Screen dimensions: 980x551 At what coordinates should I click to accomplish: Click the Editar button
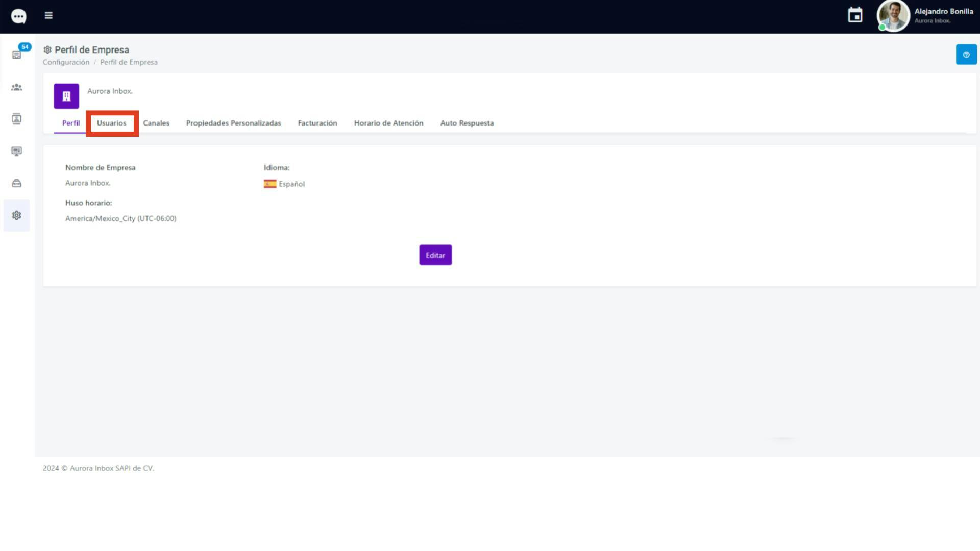(435, 255)
